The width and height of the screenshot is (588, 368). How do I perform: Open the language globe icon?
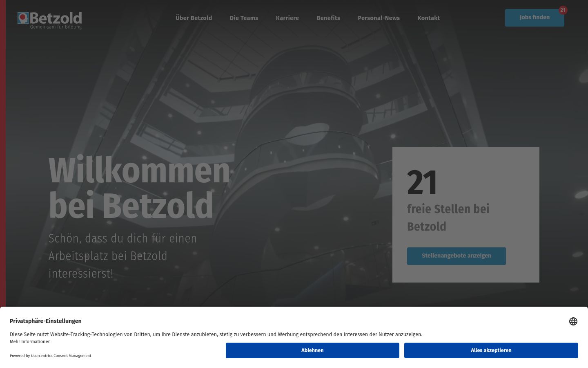click(573, 321)
